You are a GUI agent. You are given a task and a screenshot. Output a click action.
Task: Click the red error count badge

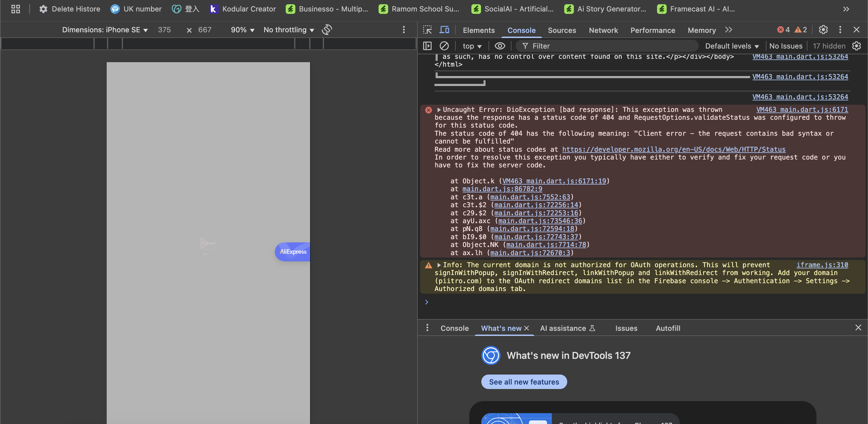[783, 30]
